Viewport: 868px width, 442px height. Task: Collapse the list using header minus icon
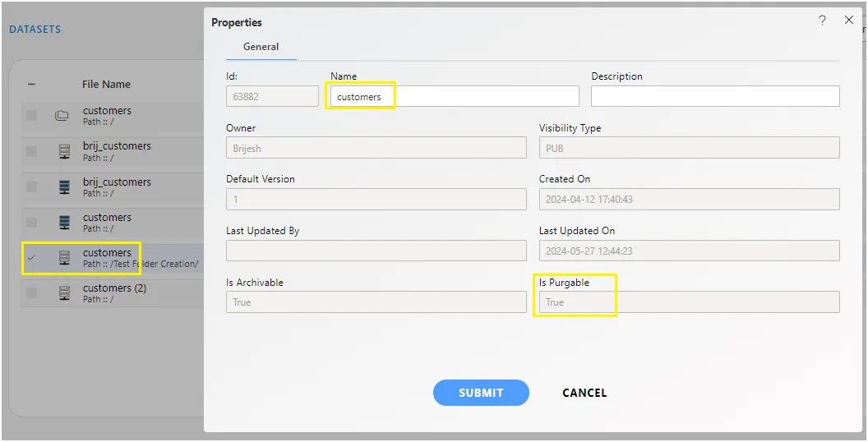click(x=31, y=84)
